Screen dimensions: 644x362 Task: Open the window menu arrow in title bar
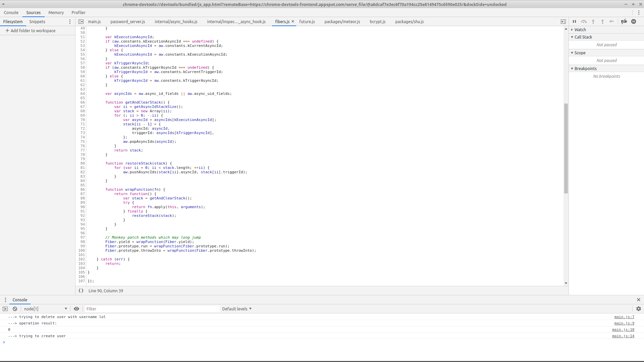click(3, 4)
